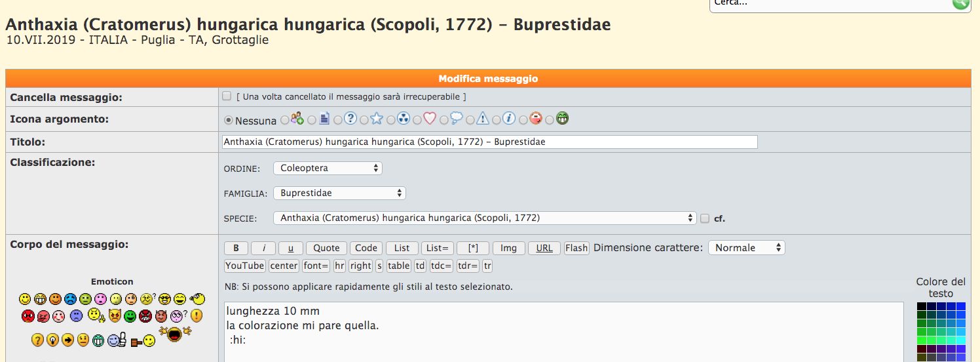The width and height of the screenshot is (980, 362).
Task: Insert the yellow exclamation mark emoticon
Action: click(x=196, y=316)
